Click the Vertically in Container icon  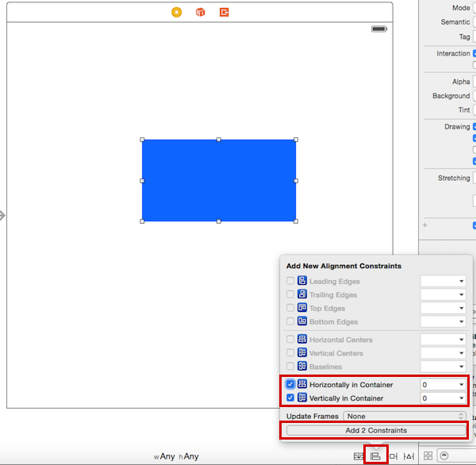(302, 398)
